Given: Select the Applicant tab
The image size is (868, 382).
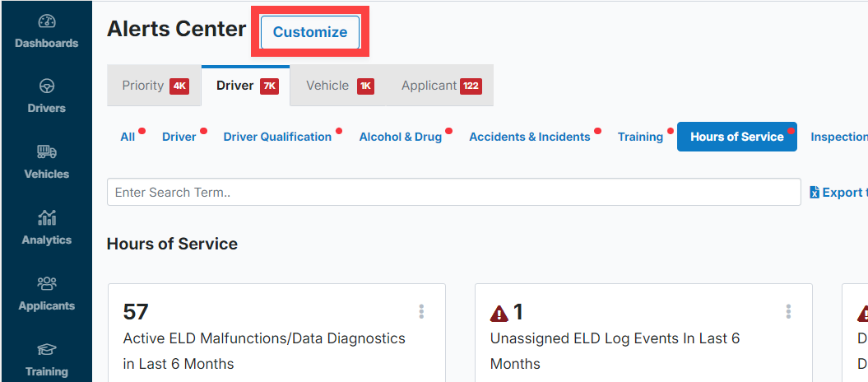Looking at the screenshot, I should click(x=440, y=86).
